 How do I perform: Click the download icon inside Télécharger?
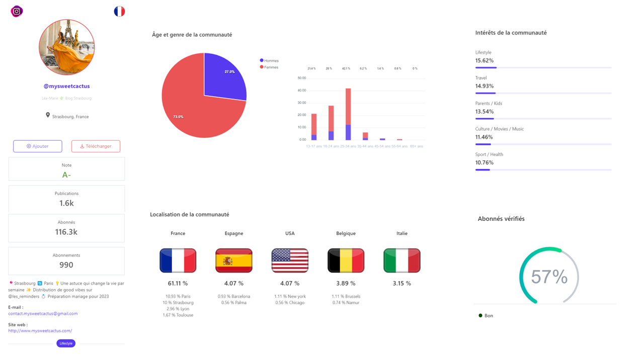(x=82, y=146)
